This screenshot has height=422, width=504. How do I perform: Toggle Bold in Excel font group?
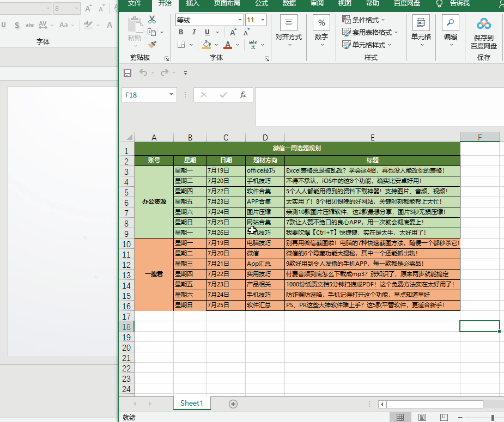pyautogui.click(x=181, y=32)
